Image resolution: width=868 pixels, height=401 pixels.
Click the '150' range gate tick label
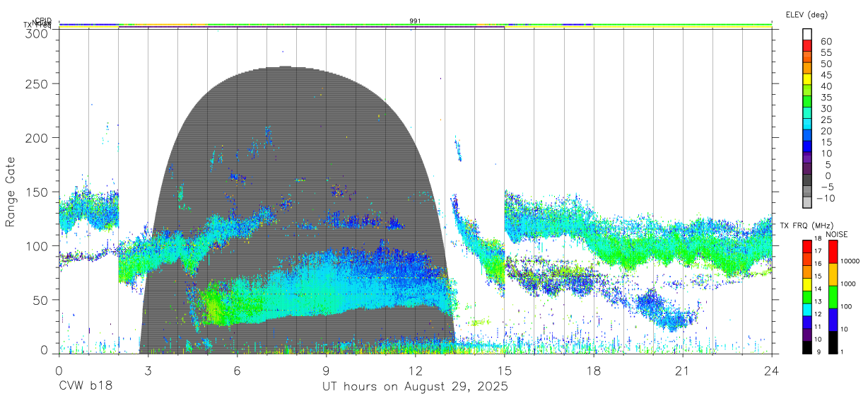pyautogui.click(x=37, y=192)
